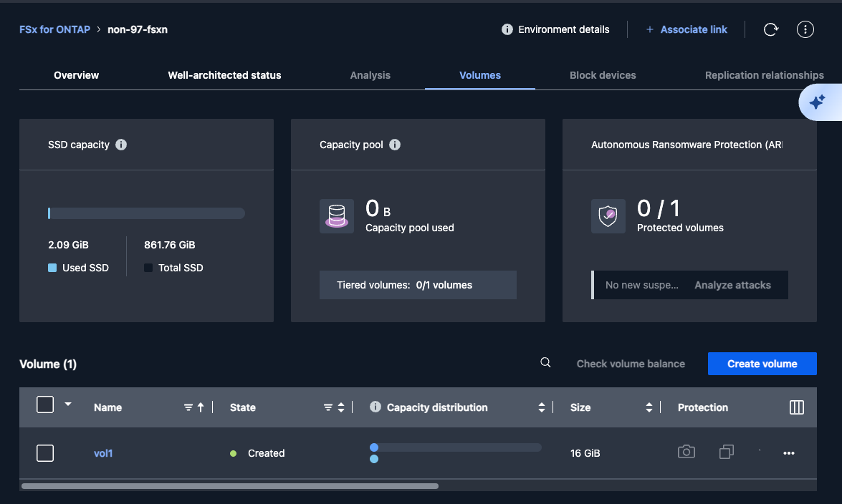Open the column chooser icon
This screenshot has height=504, width=842.
tap(797, 407)
